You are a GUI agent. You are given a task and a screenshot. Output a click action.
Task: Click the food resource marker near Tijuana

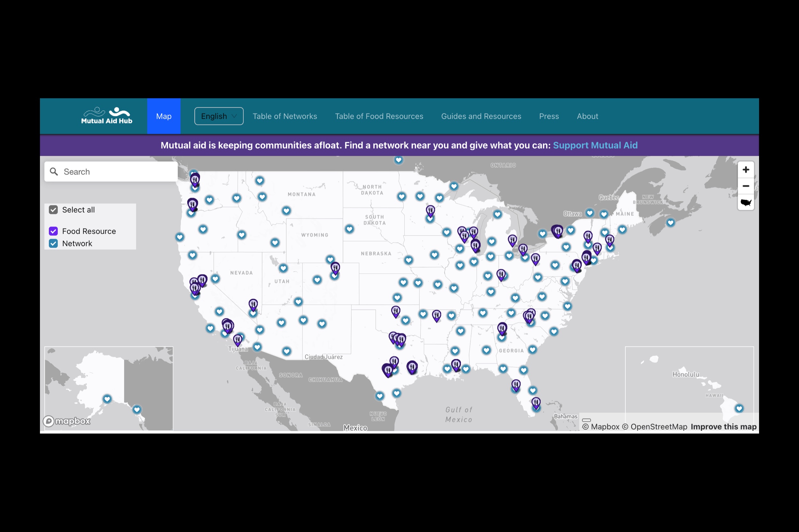pyautogui.click(x=237, y=339)
